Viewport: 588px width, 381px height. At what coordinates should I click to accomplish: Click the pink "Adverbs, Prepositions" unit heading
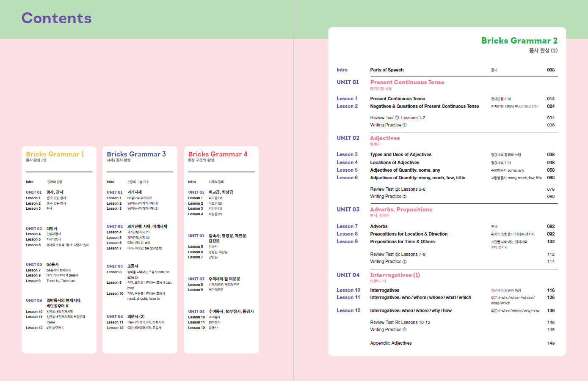[401, 209]
